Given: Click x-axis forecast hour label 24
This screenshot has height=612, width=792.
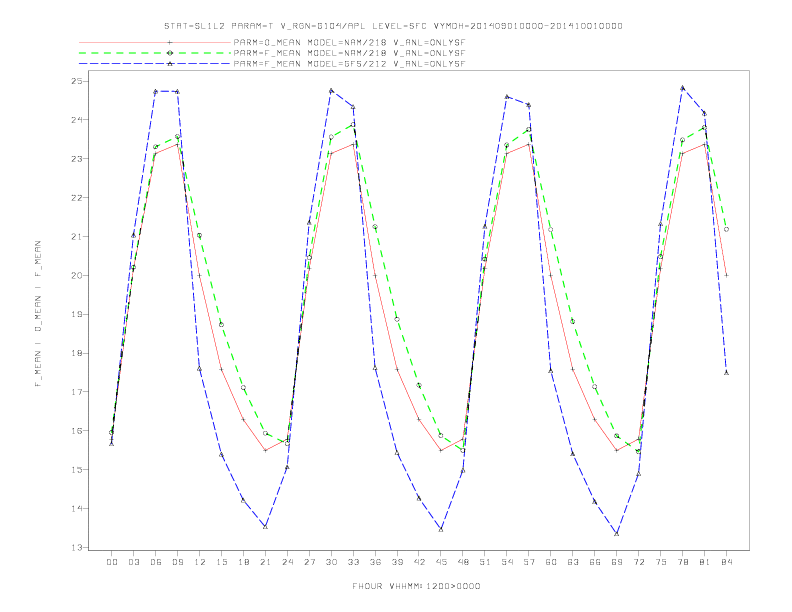Looking at the screenshot, I should tap(287, 562).
